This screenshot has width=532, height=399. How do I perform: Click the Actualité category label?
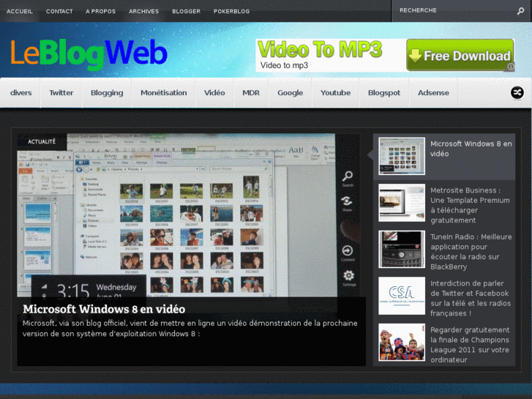pos(42,141)
